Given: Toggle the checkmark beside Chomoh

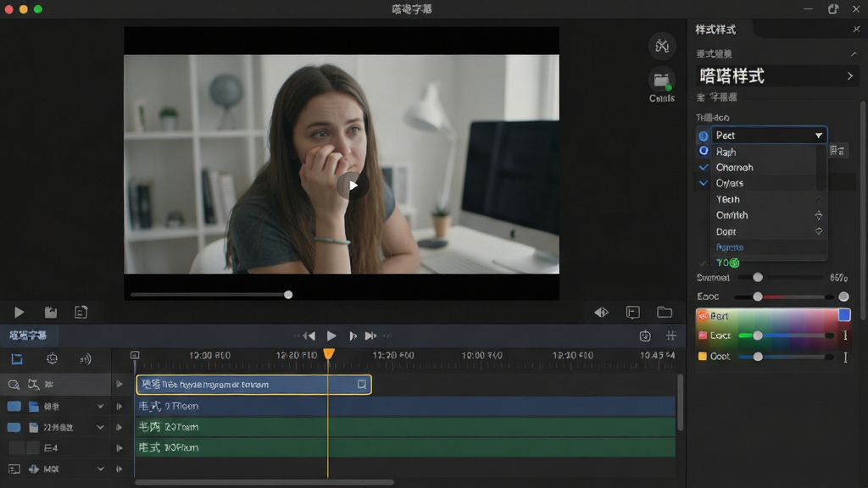Looking at the screenshot, I should pos(703,167).
